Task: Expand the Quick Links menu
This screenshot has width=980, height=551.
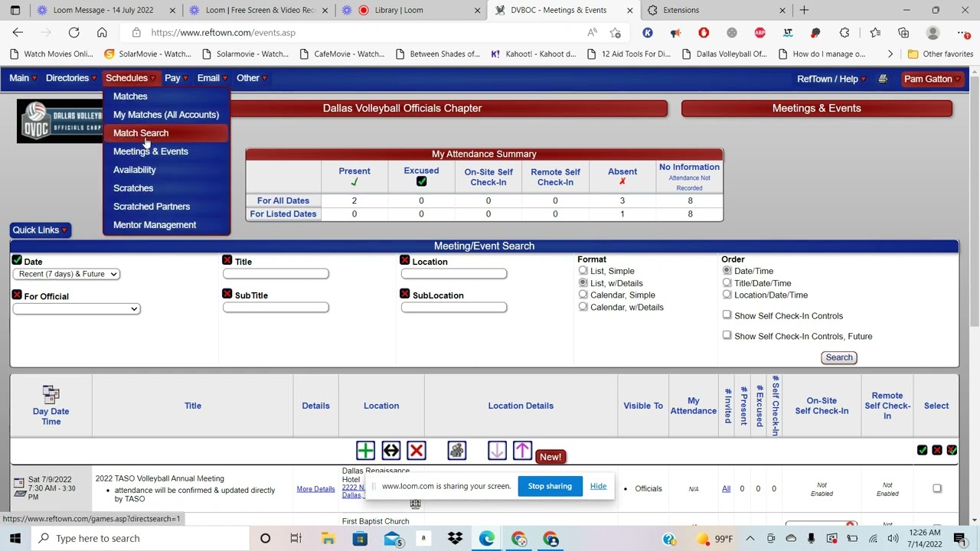Action: tap(41, 230)
